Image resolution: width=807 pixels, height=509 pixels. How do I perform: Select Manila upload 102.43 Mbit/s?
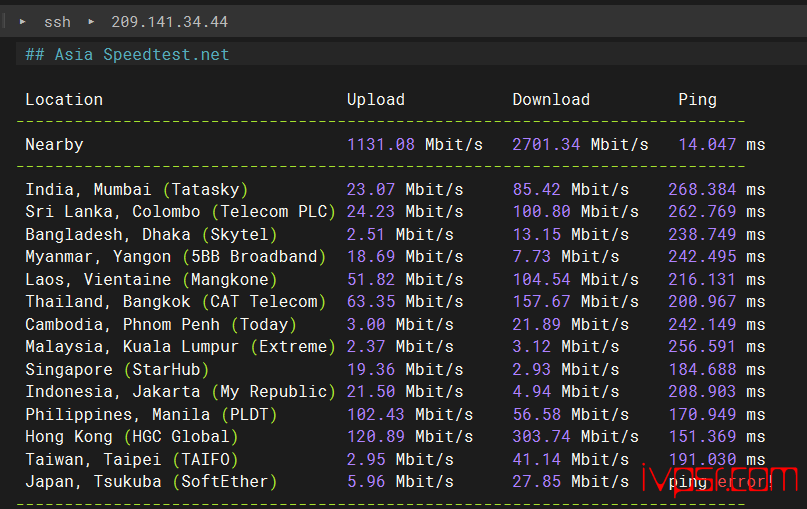pos(410,415)
